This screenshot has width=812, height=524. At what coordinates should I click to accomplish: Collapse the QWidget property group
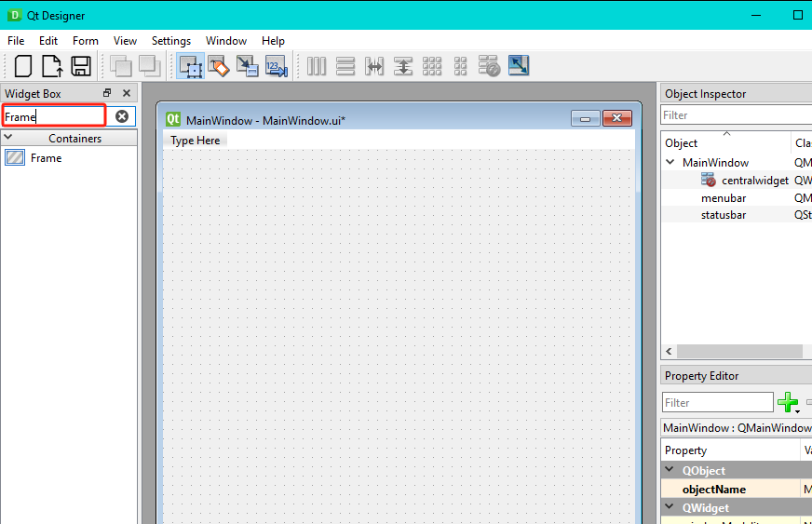pos(670,507)
